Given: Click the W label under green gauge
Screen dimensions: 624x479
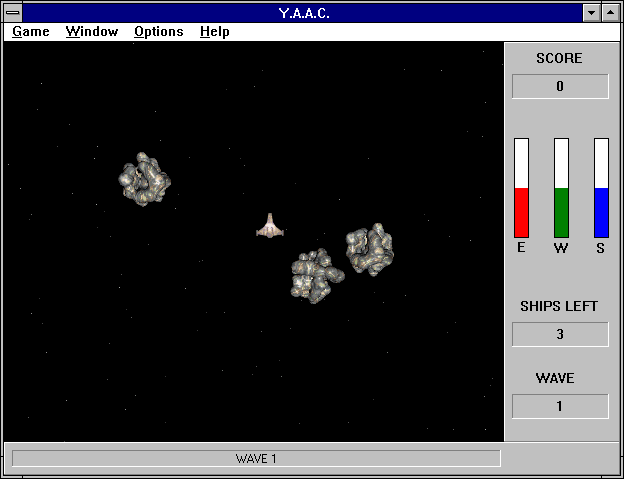Looking at the screenshot, I should [x=561, y=248].
